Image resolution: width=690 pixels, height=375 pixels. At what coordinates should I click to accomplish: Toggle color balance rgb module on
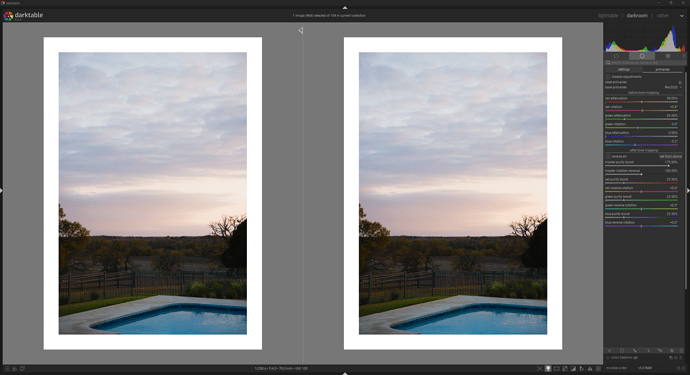tap(607, 358)
